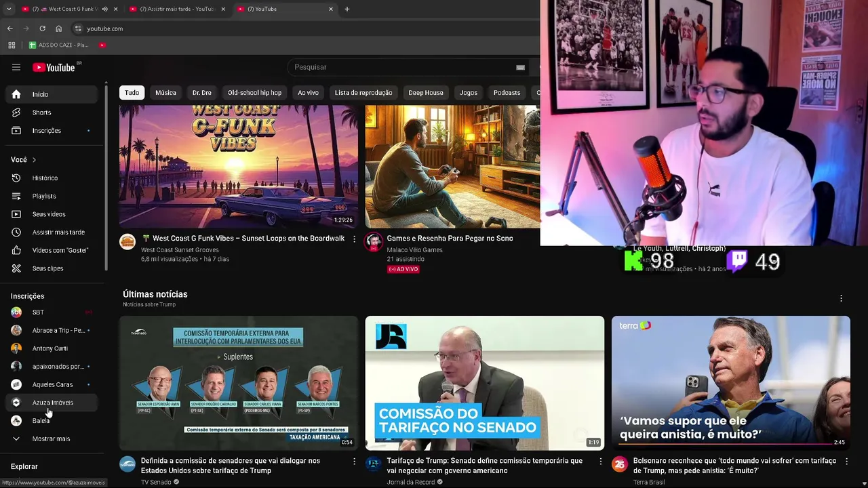Image resolution: width=868 pixels, height=488 pixels.
Task: Open Azuza Imóveis channel subscription
Action: pyautogui.click(x=51, y=403)
